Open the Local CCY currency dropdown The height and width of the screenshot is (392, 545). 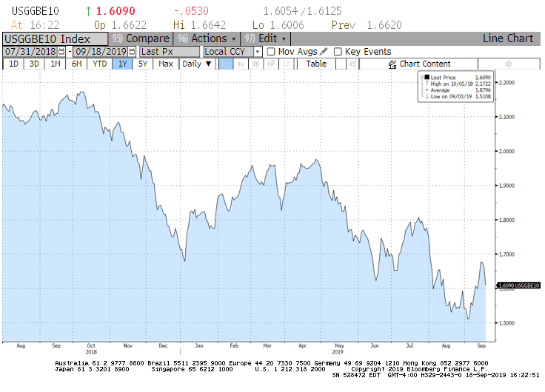tap(258, 52)
